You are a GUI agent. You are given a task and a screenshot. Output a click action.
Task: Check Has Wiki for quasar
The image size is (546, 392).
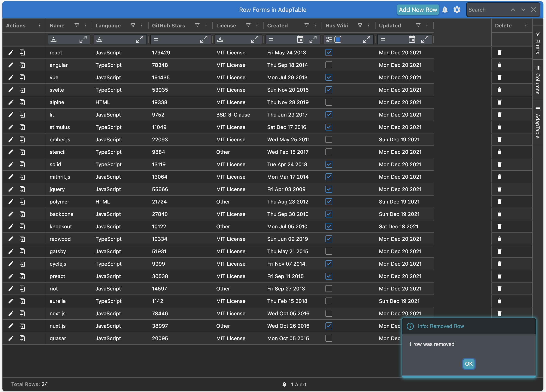point(329,338)
